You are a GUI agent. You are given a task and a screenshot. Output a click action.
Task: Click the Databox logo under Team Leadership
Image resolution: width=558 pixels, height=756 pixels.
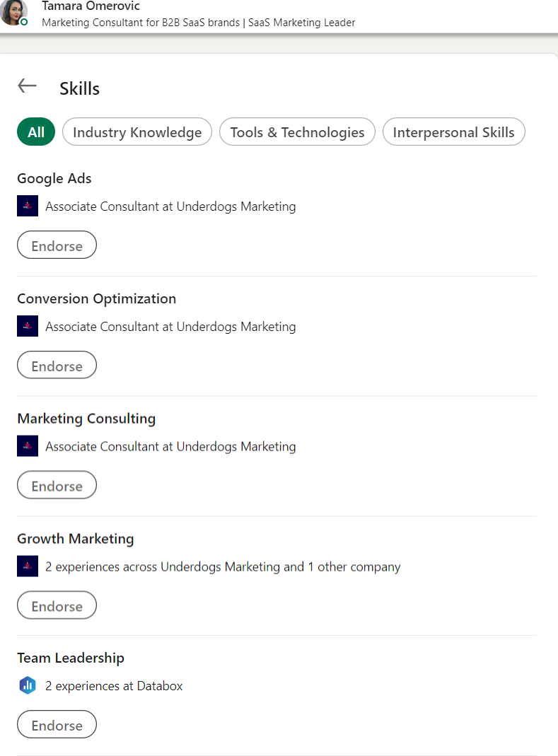coord(28,685)
